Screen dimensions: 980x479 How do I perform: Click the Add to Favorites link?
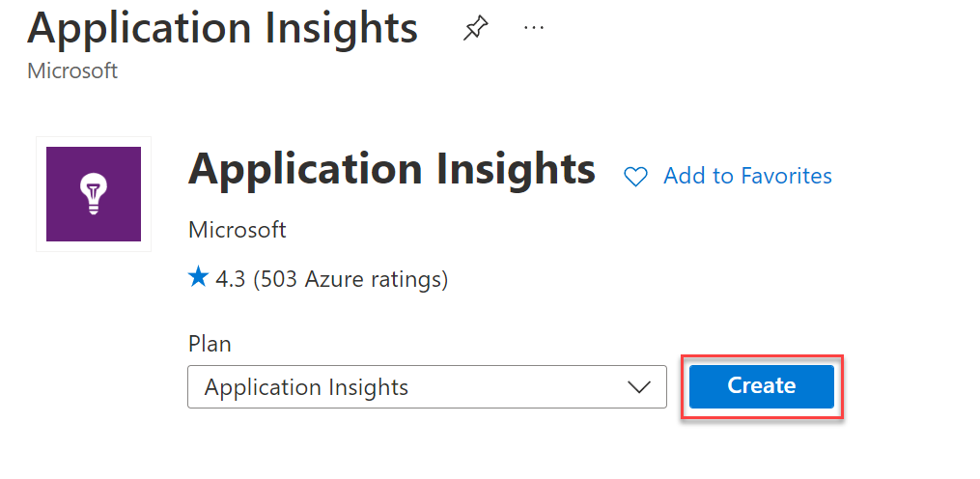pos(747,176)
